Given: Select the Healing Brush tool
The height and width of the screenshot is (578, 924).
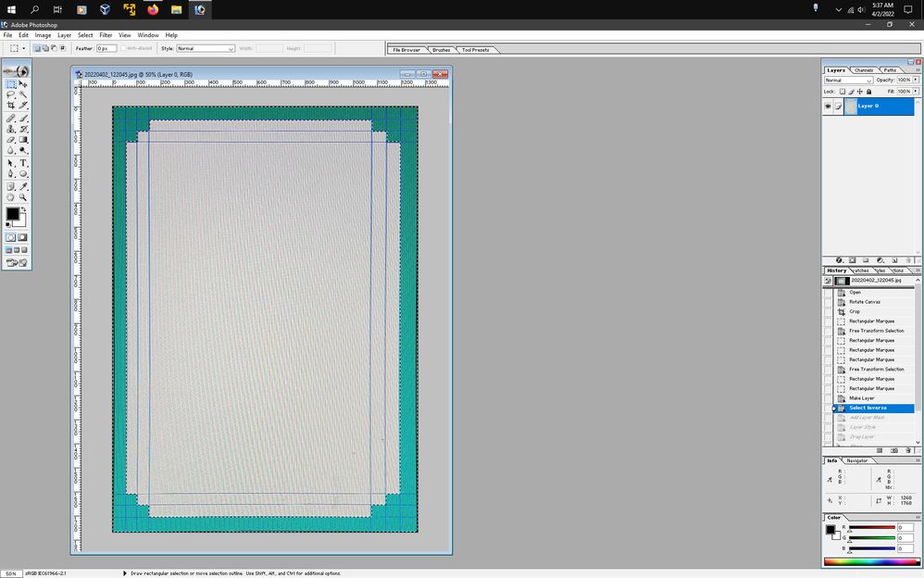Looking at the screenshot, I should 10,118.
